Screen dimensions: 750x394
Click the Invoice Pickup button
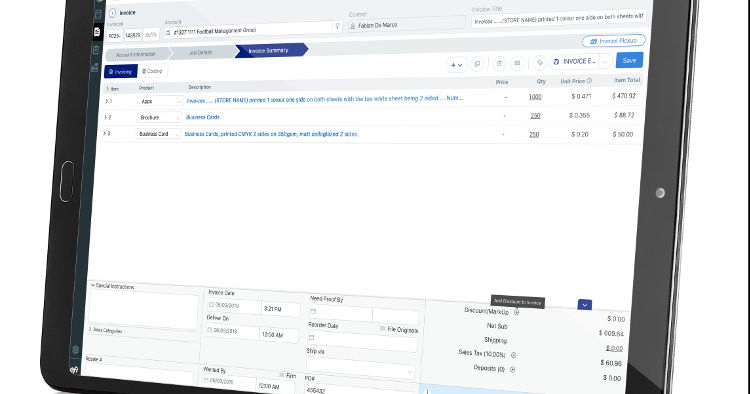pos(614,41)
